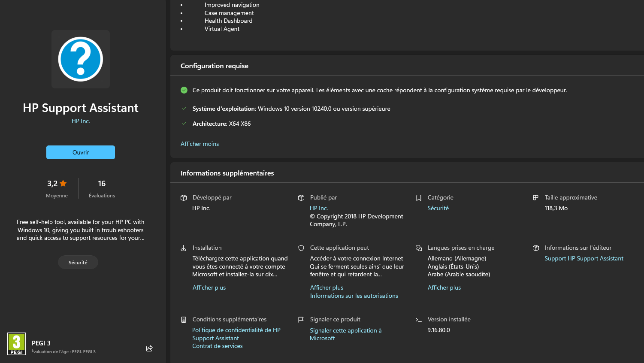Expand Installation details with Afficher plus

[x=209, y=287]
